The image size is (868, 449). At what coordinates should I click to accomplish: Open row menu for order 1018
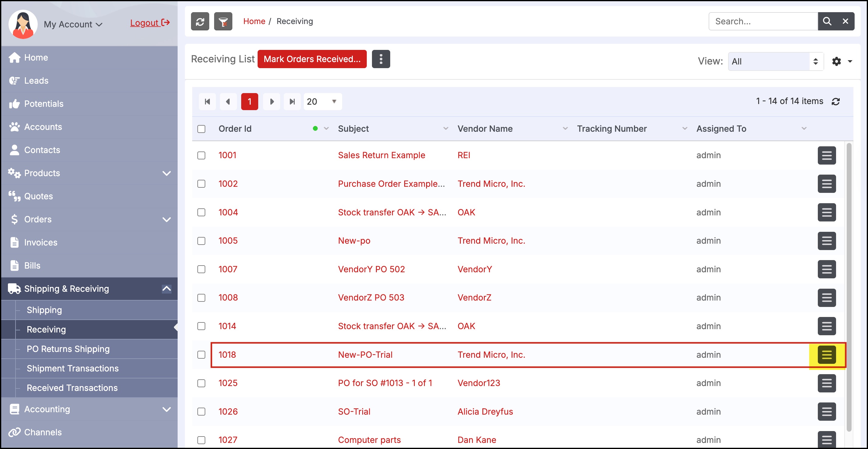(827, 355)
